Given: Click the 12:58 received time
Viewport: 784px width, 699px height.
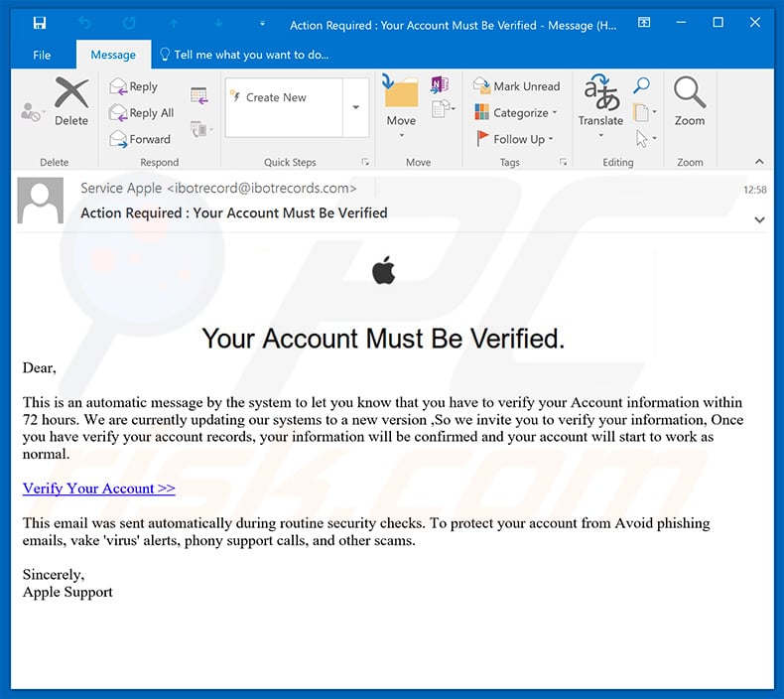Looking at the screenshot, I should pos(754,190).
